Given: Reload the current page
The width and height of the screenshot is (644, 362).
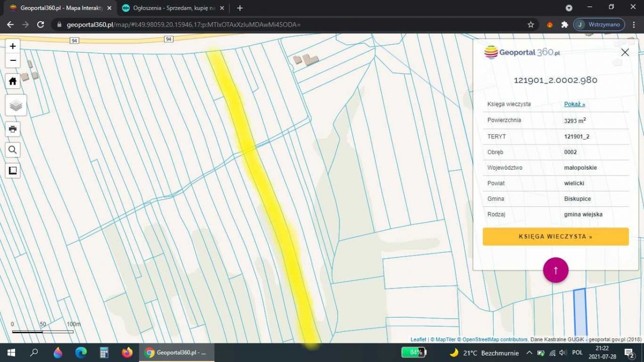Looking at the screenshot, I should click(x=41, y=25).
